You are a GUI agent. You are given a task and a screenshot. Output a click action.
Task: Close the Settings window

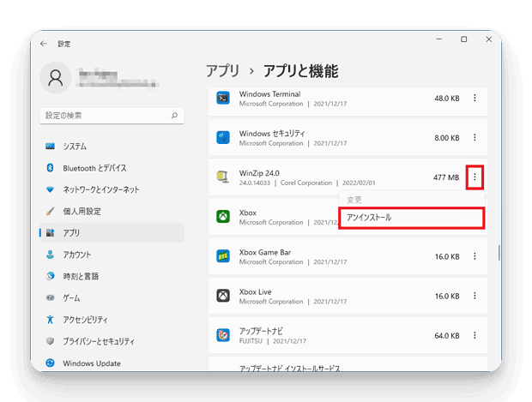(488, 39)
